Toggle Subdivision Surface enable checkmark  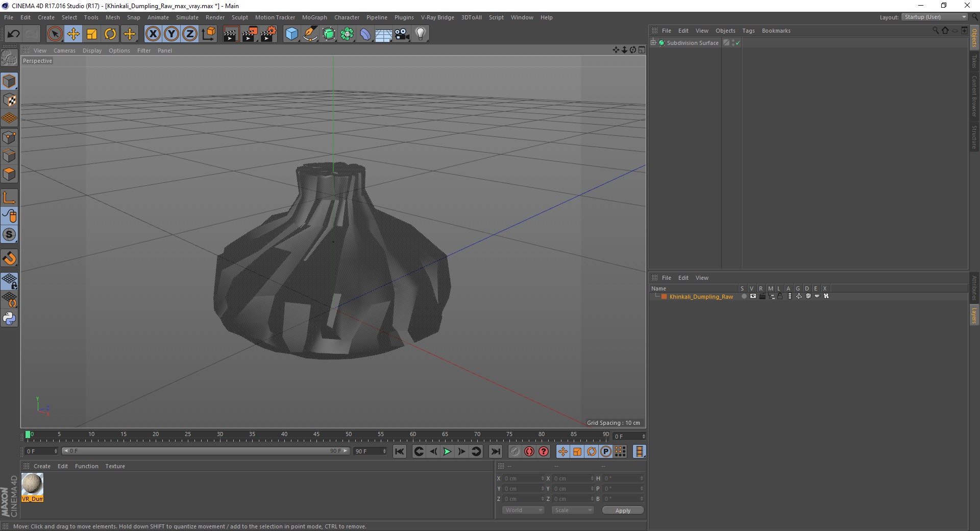[x=738, y=43]
